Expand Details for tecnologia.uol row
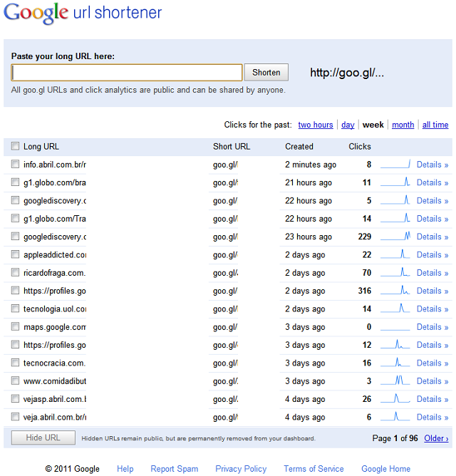Screen dimensions: 456x476 pos(432,309)
